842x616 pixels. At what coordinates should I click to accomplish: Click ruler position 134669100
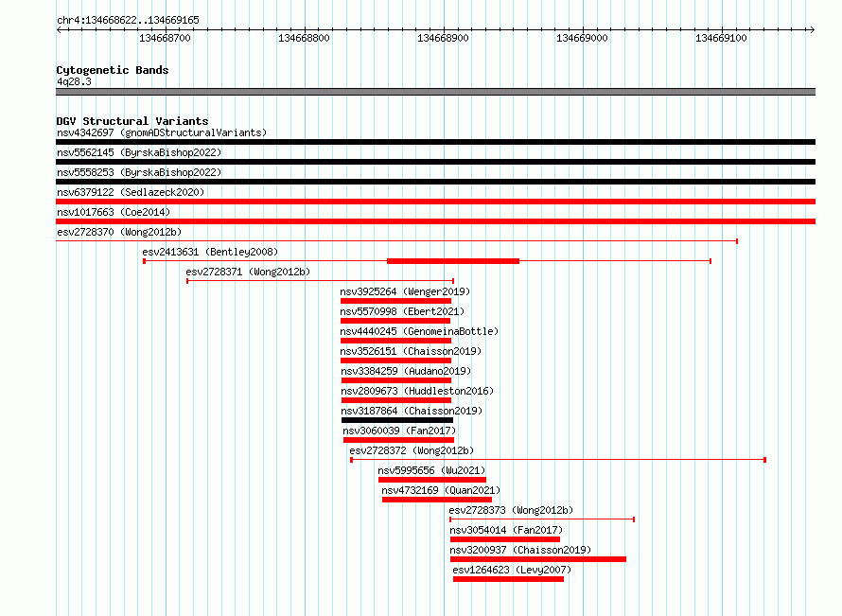point(721,38)
